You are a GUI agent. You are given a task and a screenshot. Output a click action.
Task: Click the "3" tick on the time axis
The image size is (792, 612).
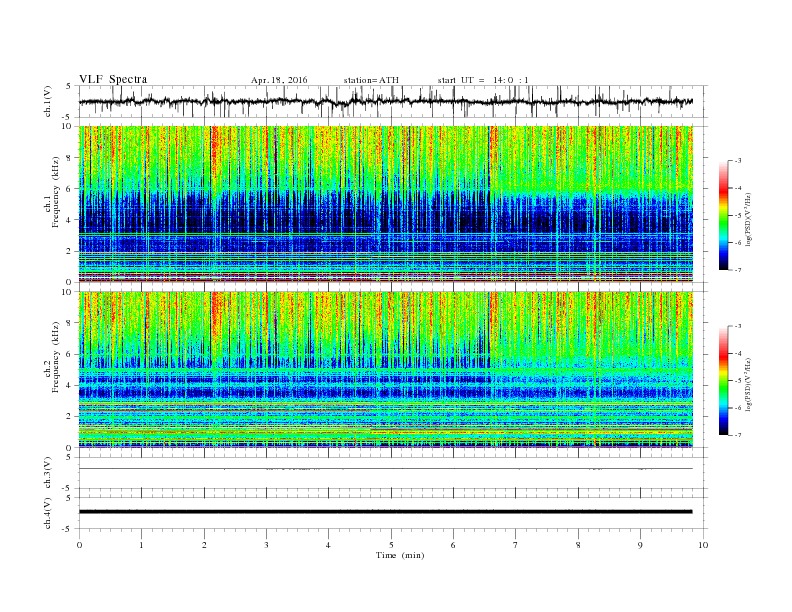tap(267, 545)
